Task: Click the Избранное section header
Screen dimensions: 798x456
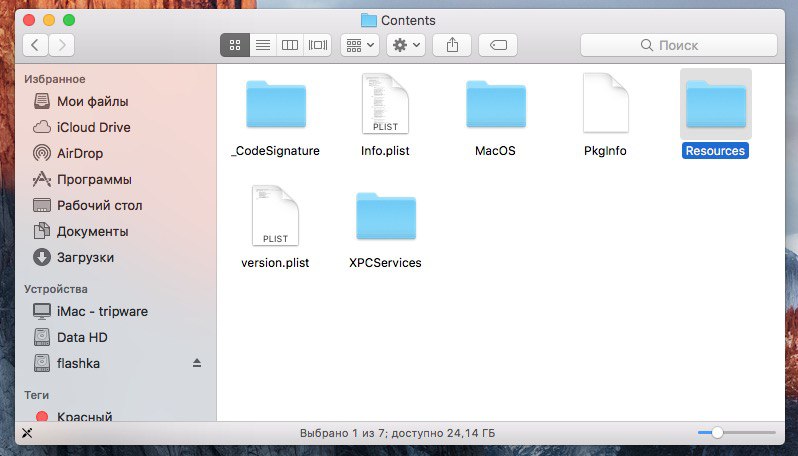Action: [54, 79]
